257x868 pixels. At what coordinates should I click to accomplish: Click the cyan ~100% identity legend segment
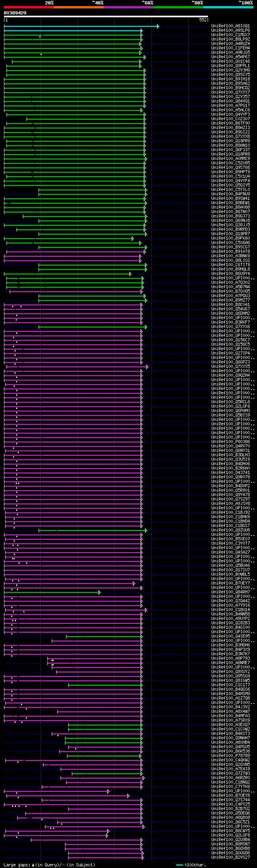(228, 7)
